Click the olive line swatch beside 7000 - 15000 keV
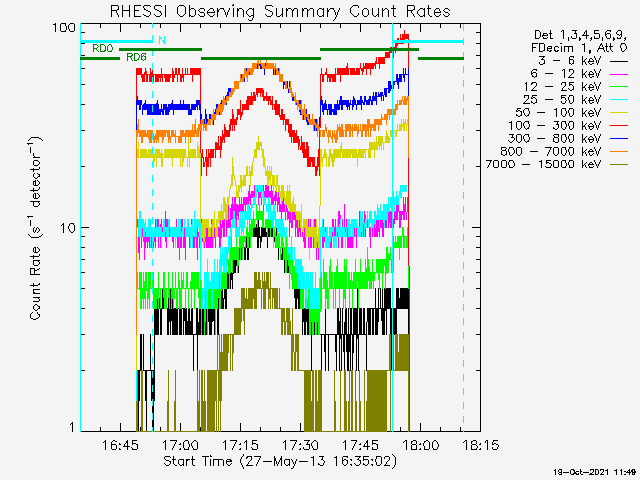 pyautogui.click(x=619, y=165)
